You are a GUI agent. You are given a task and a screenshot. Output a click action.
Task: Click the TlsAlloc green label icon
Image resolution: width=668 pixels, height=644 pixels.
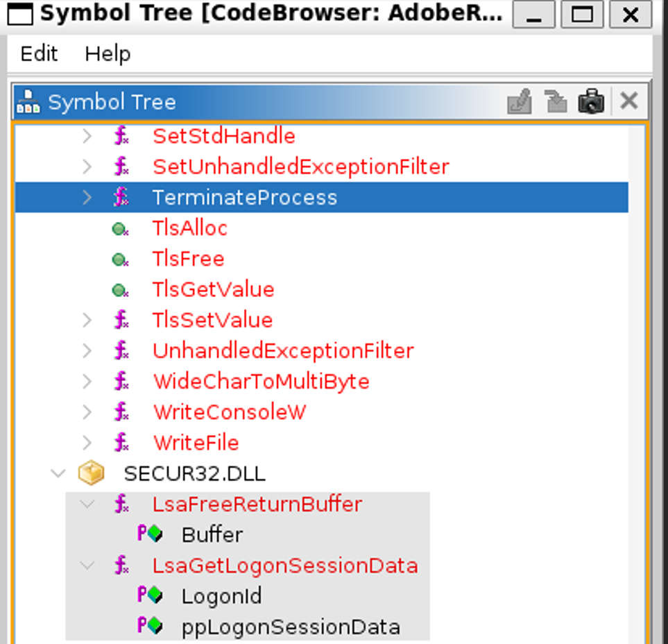coord(120,229)
